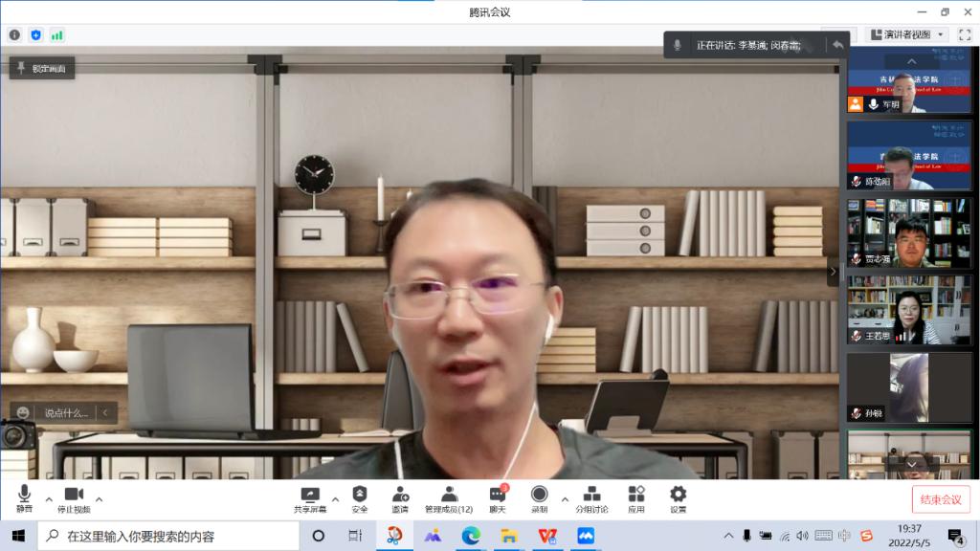Screen dimensions: 980x551
Task: Open 分组讨论 breakout rooms
Action: coord(591,498)
